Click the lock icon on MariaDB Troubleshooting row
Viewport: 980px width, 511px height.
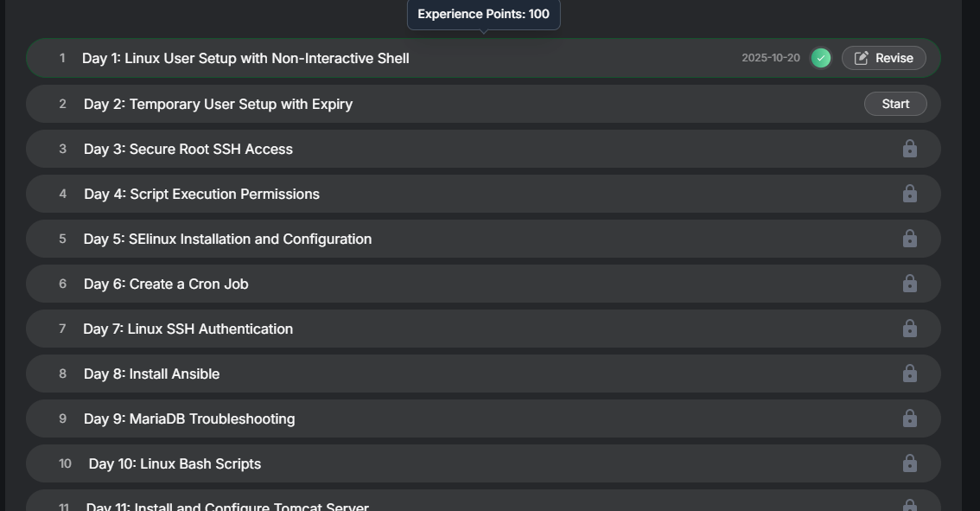pyautogui.click(x=909, y=418)
